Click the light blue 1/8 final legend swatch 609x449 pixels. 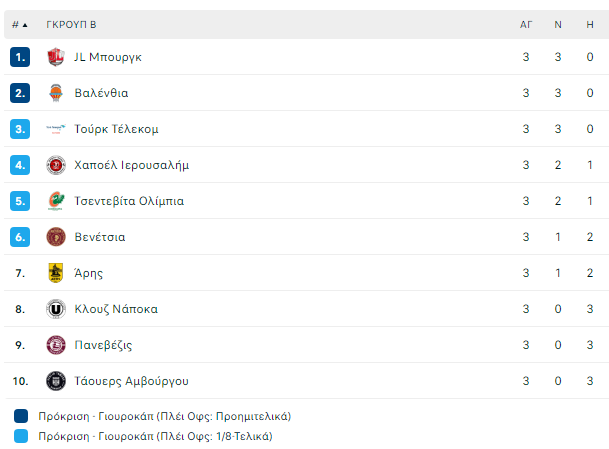point(21,436)
